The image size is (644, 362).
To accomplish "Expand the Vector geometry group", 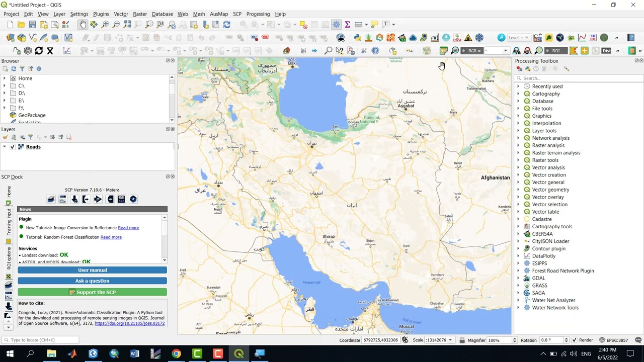I will [518, 190].
